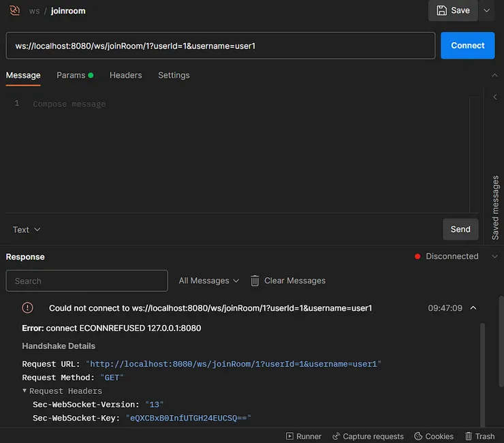
Task: Open the All Messages filter dropdown
Action: pos(209,281)
